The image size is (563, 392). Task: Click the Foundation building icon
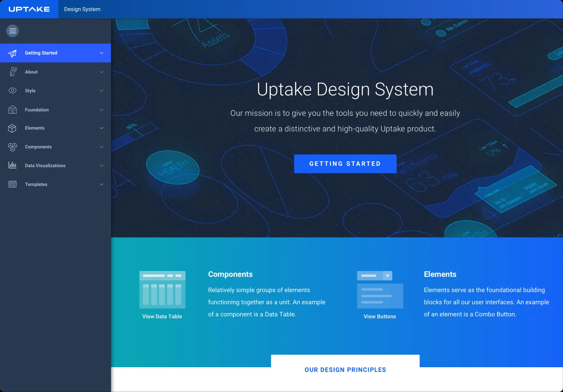[12, 110]
